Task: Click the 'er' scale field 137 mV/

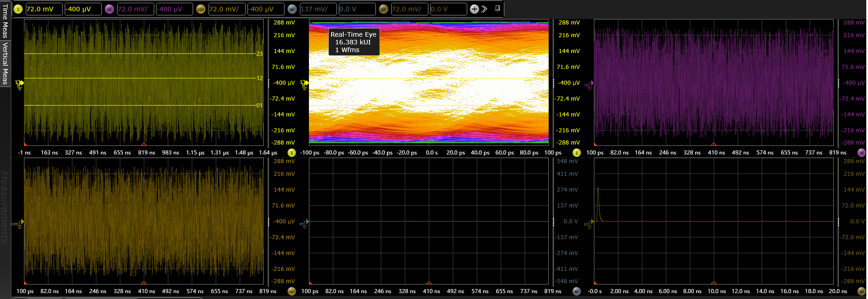Action: [318, 9]
